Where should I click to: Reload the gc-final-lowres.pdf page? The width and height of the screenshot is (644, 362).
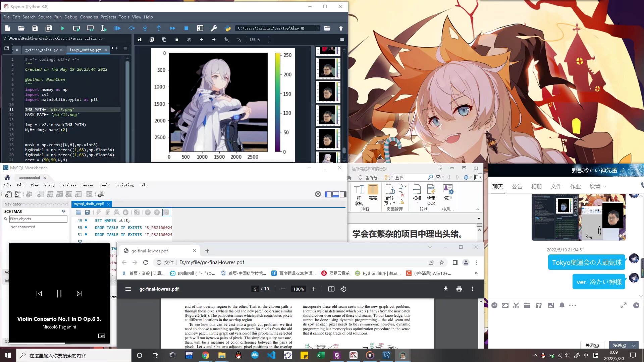(146, 262)
